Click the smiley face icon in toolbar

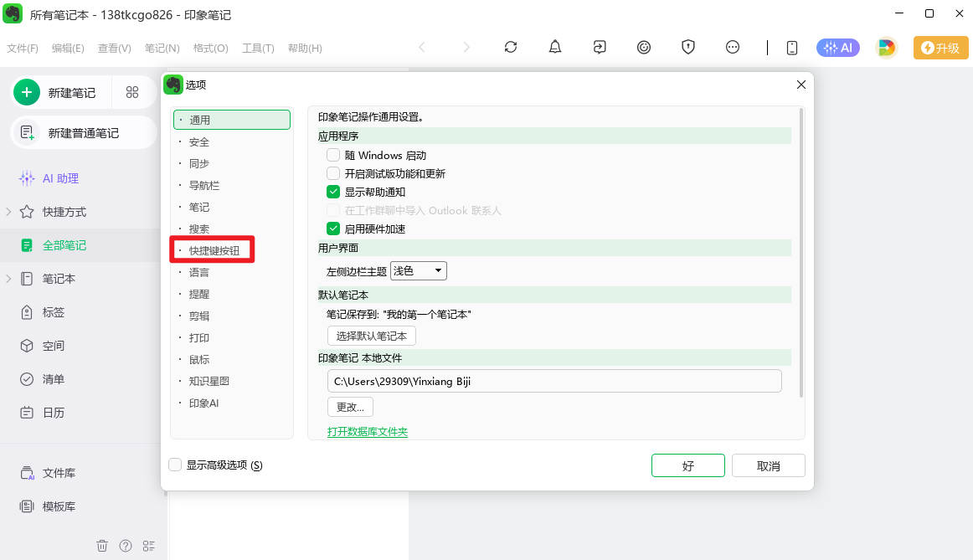coord(644,47)
